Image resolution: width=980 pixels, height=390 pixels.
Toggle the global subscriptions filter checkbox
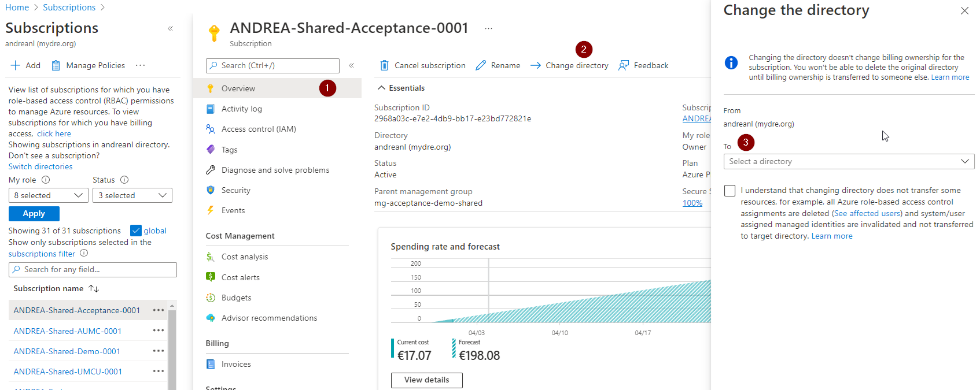tap(136, 231)
